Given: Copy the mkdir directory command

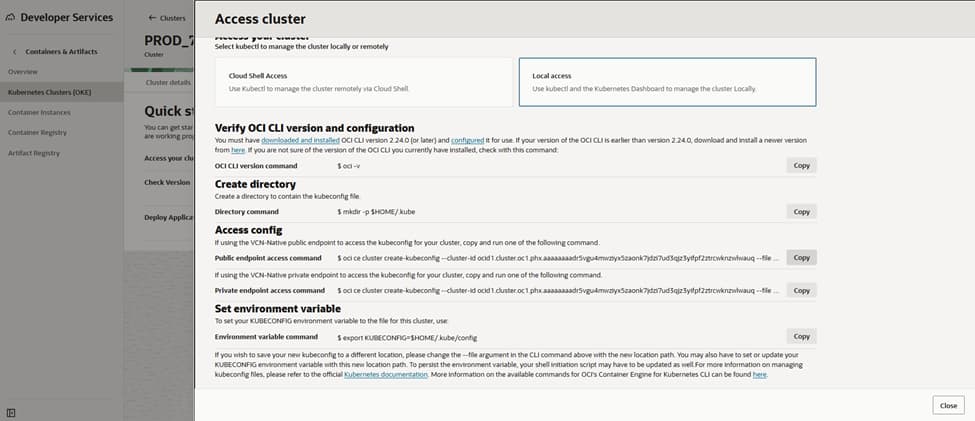Looking at the screenshot, I should coord(801,211).
